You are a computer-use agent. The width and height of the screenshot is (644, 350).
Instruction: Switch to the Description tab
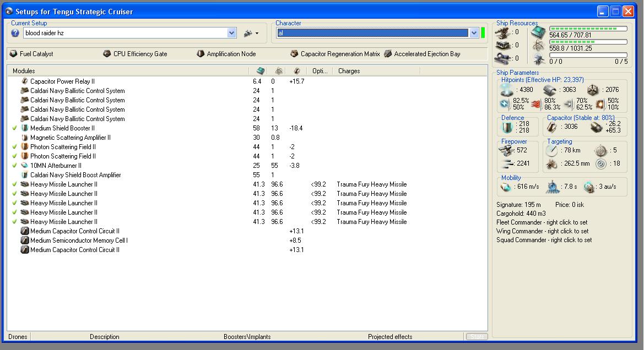pos(104,336)
